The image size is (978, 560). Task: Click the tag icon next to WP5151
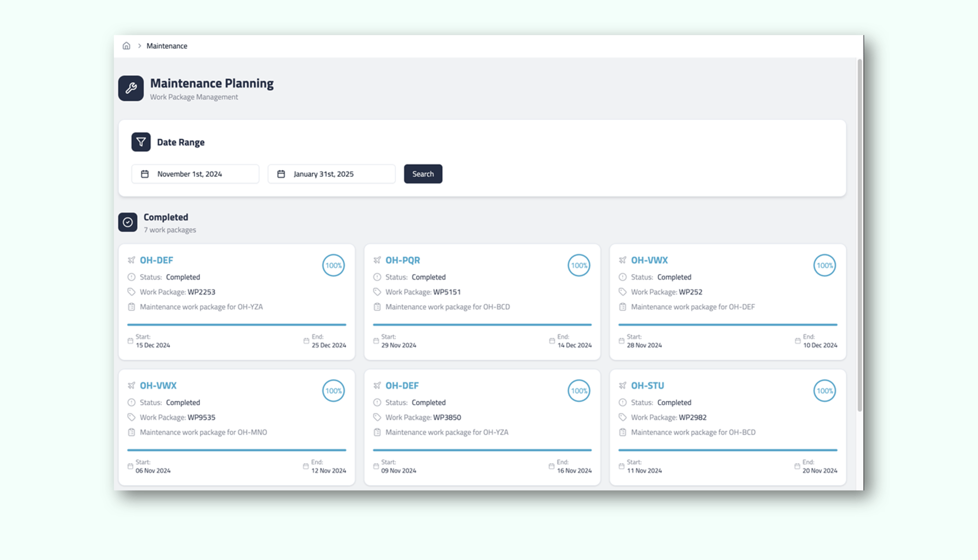coord(377,292)
